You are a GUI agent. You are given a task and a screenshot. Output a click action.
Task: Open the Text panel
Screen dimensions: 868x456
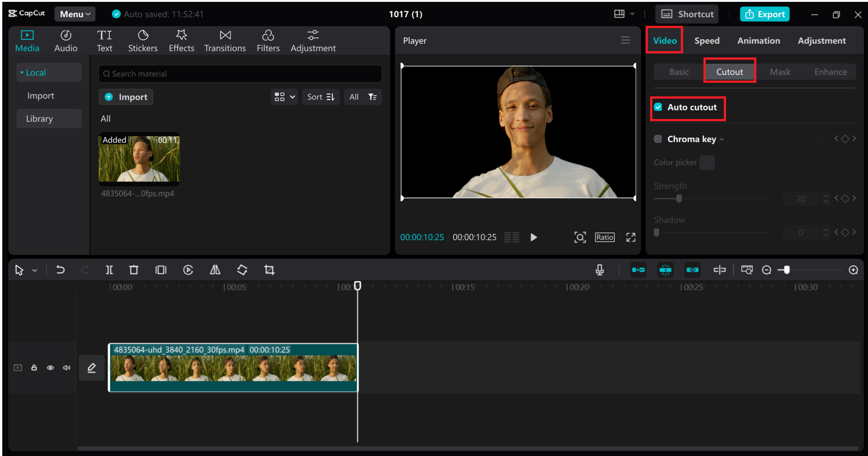coord(104,41)
